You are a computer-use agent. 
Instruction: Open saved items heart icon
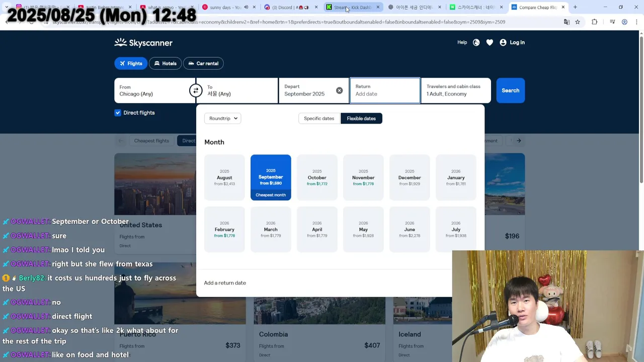[x=490, y=43]
